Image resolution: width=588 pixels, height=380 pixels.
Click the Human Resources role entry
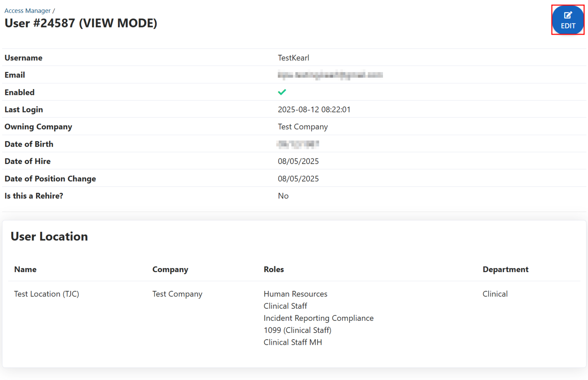pyautogui.click(x=295, y=294)
